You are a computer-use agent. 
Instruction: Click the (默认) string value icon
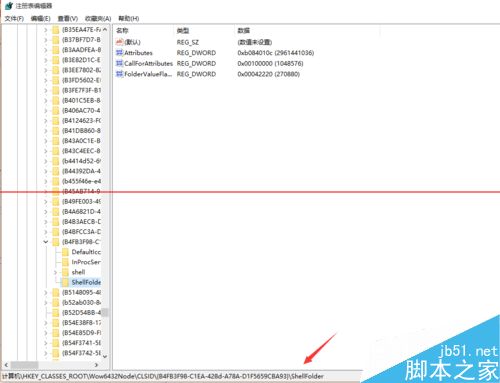(119, 42)
